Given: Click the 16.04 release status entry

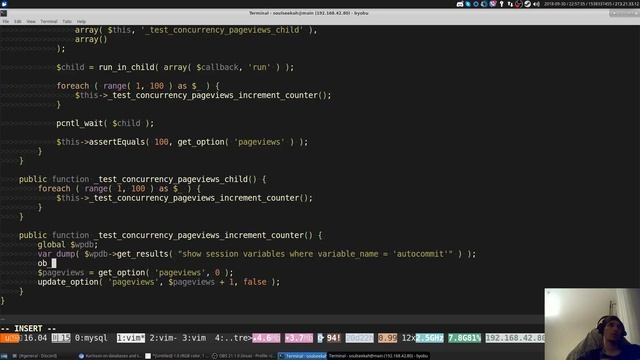Looking at the screenshot, I should coord(36,338).
